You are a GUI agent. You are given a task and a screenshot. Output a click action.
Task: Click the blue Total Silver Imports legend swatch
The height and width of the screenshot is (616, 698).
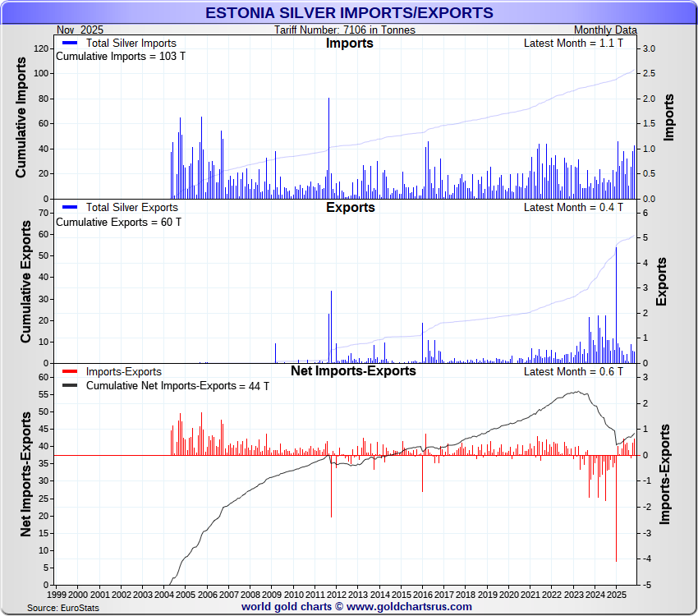coord(69,44)
